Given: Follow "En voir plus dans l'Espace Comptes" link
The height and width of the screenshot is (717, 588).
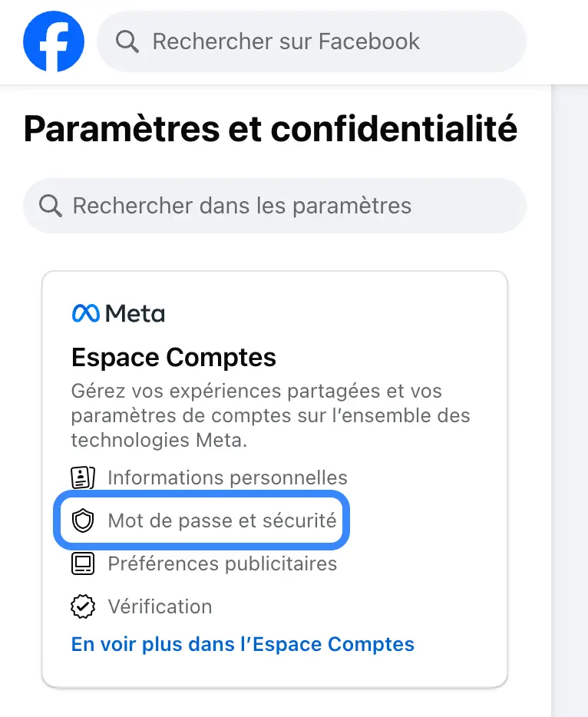Looking at the screenshot, I should click(243, 643).
